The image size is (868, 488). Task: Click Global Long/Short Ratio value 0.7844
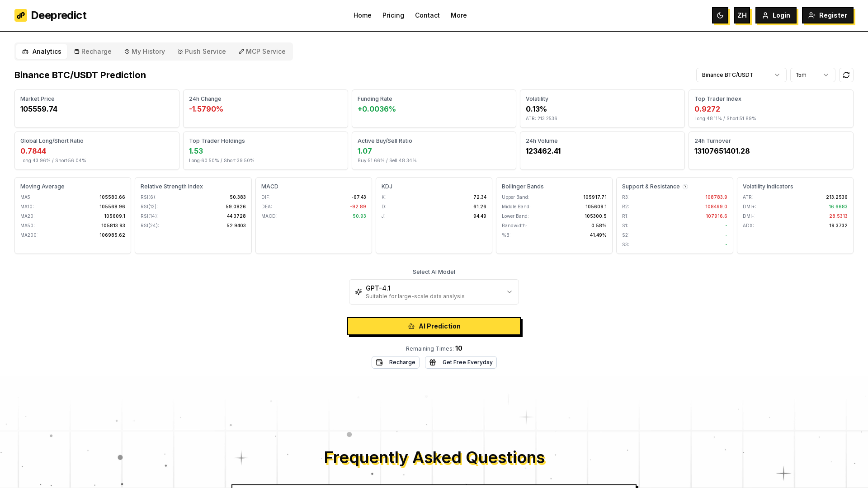33,151
